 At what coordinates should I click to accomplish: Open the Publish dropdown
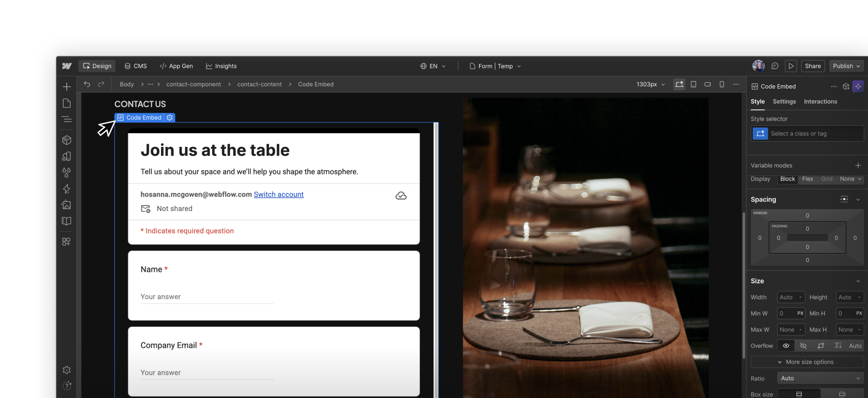[x=846, y=66]
